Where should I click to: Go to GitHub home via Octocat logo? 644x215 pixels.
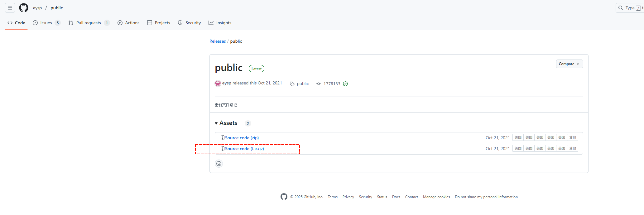point(24,8)
